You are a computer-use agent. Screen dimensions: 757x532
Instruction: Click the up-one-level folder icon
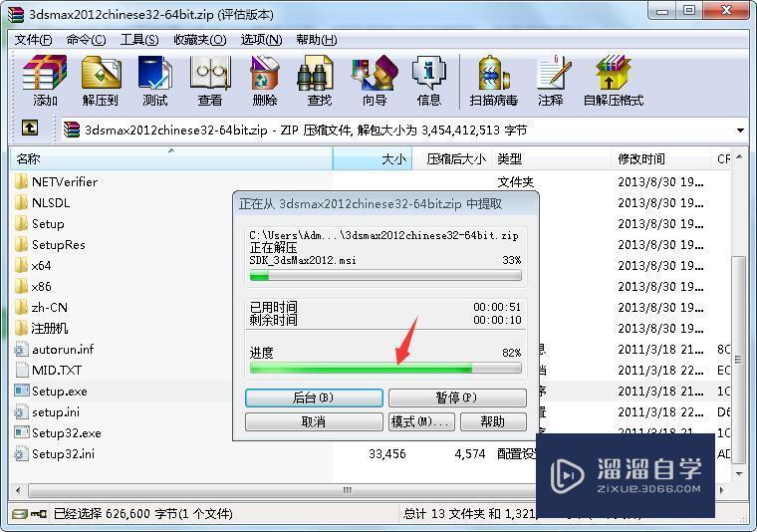(x=30, y=128)
